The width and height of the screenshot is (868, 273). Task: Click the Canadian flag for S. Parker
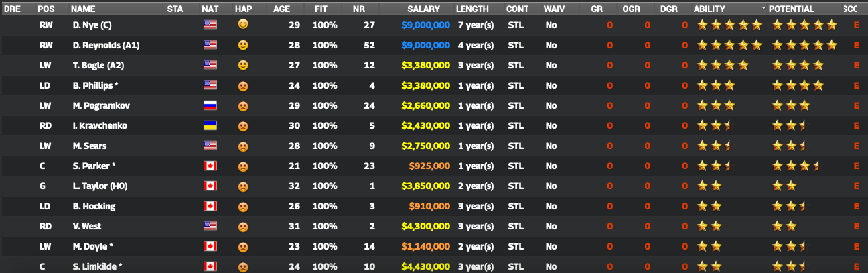point(210,166)
